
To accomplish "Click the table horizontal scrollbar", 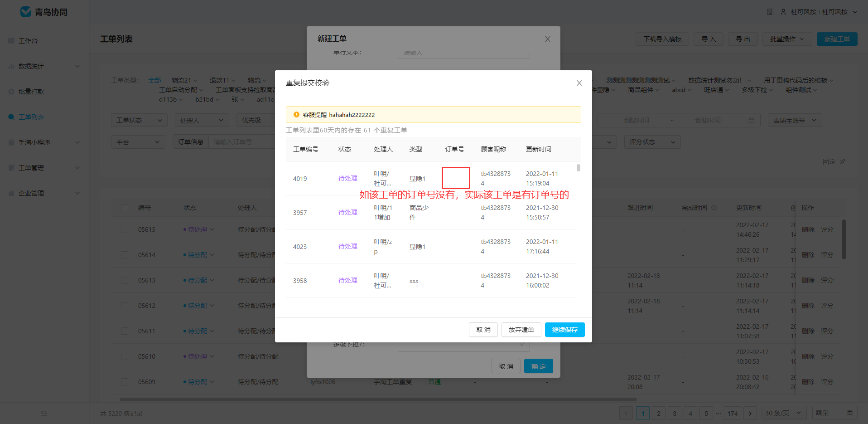I will pyautogui.click(x=378, y=400).
